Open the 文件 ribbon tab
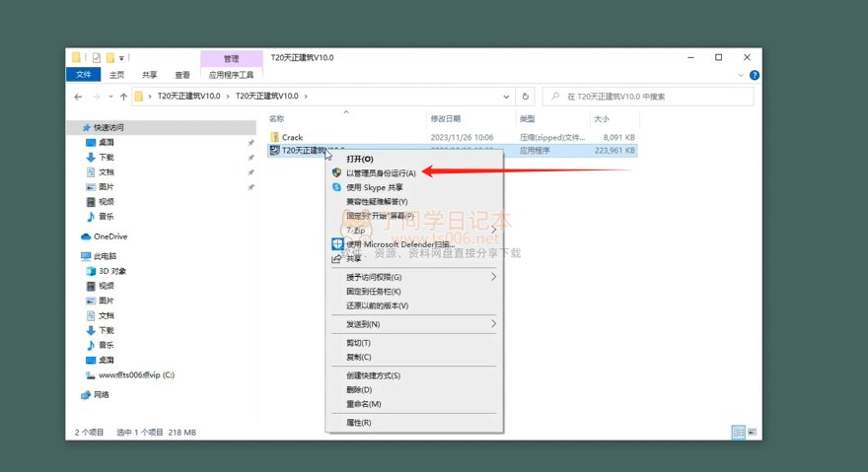868x472 pixels. pyautogui.click(x=83, y=75)
